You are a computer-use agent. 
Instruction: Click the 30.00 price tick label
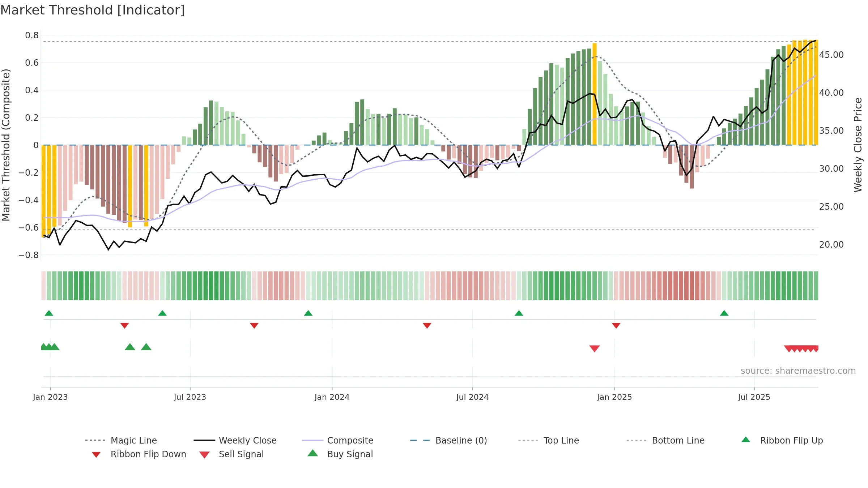[x=831, y=169]
